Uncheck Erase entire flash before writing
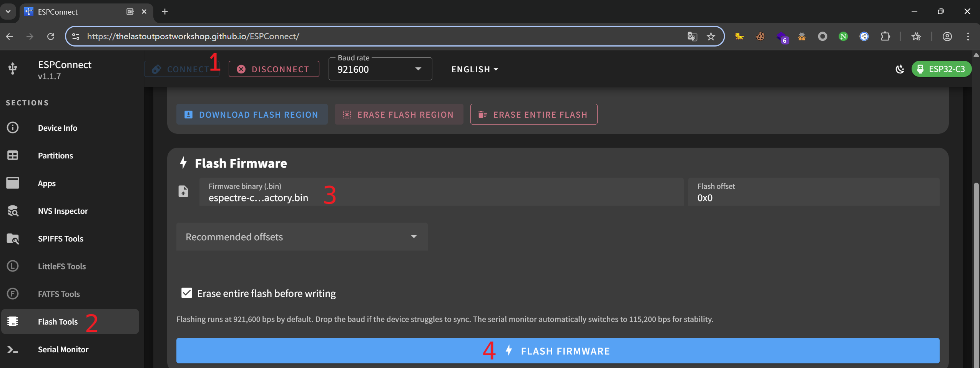The height and width of the screenshot is (368, 980). point(187,293)
